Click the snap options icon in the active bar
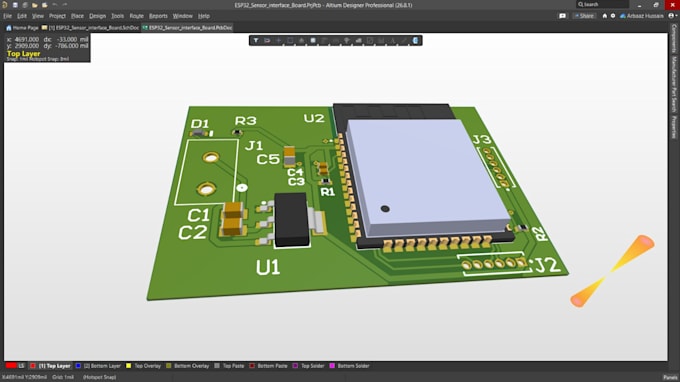 coord(267,40)
